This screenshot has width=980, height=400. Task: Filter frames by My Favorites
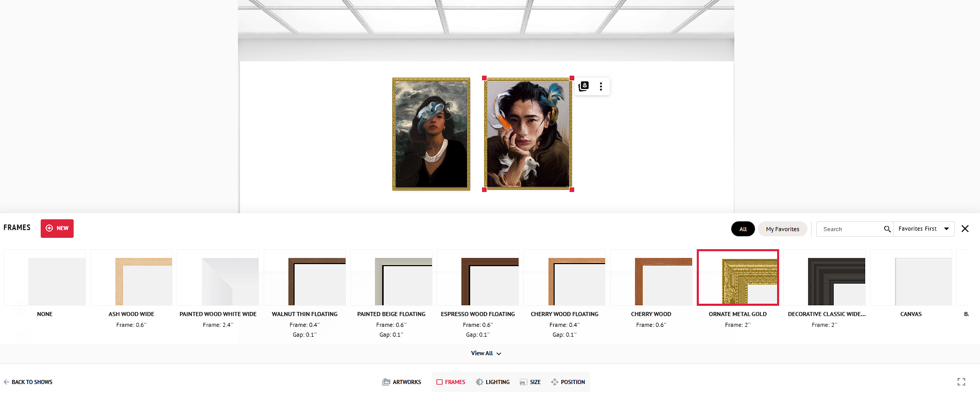[x=782, y=229]
